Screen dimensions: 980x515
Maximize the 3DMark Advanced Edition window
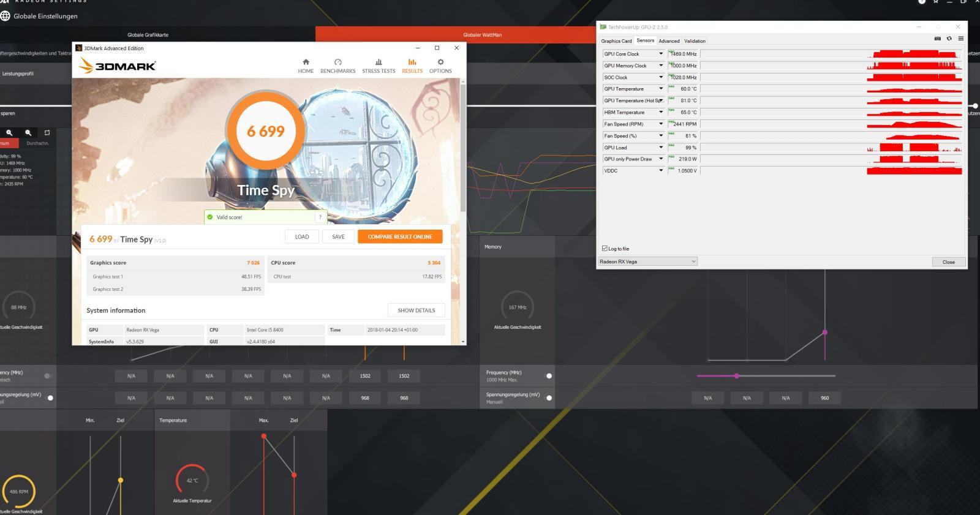(437, 48)
